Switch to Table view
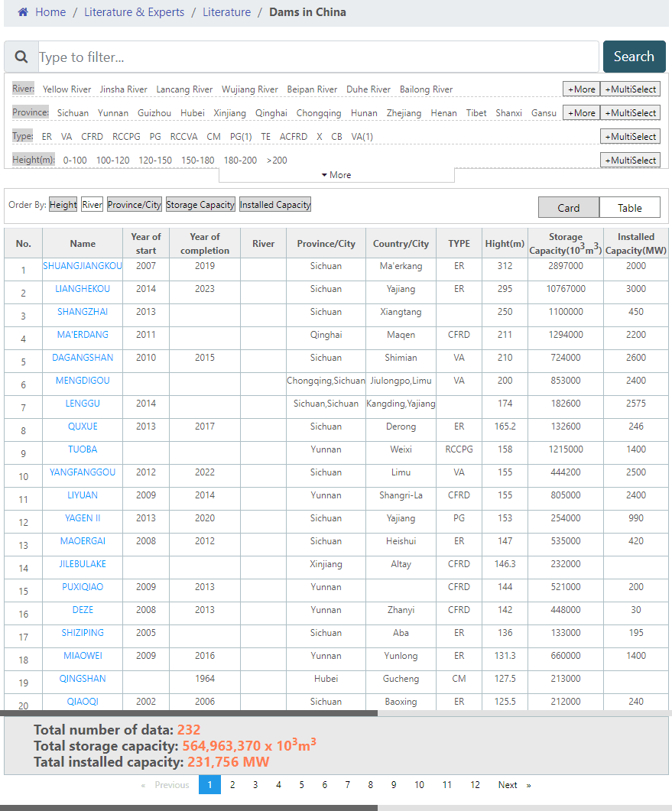Screen dimensions: 672x811 tap(630, 207)
